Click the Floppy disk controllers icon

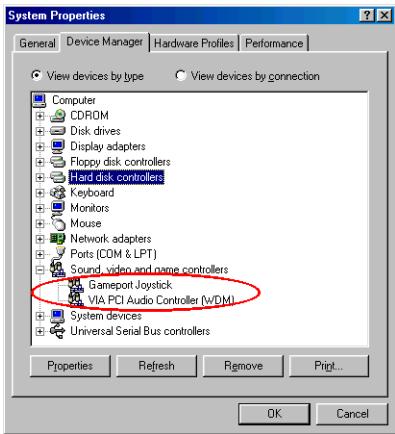pyautogui.click(x=57, y=162)
